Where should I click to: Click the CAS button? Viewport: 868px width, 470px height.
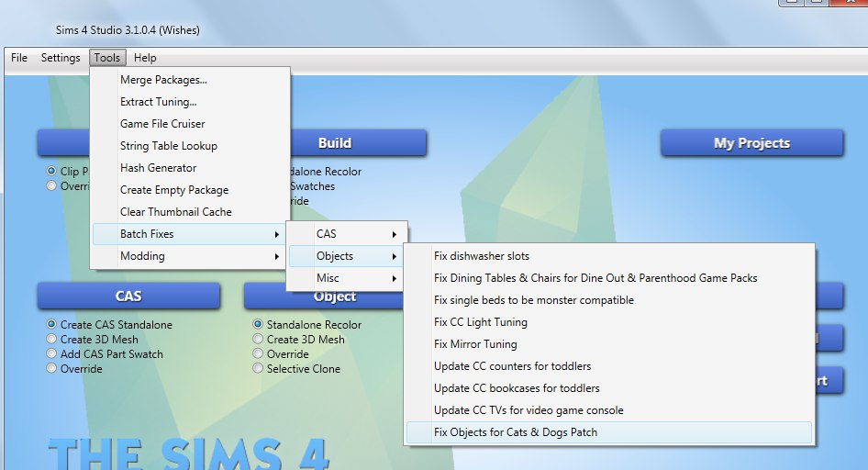[128, 297]
